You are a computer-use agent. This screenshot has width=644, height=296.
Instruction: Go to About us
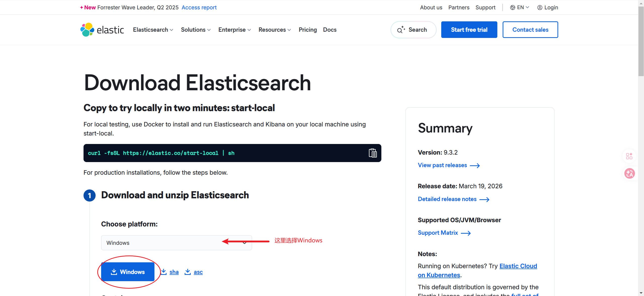431,8
